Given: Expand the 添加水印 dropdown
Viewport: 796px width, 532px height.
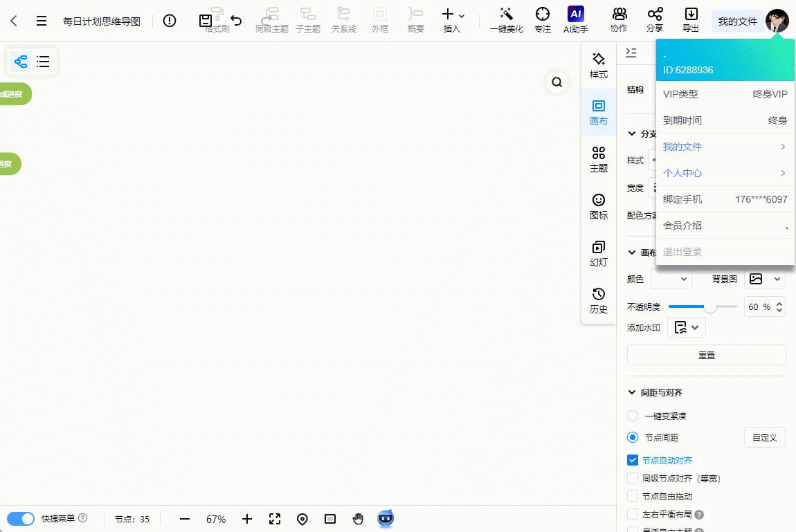Looking at the screenshot, I should (x=686, y=327).
